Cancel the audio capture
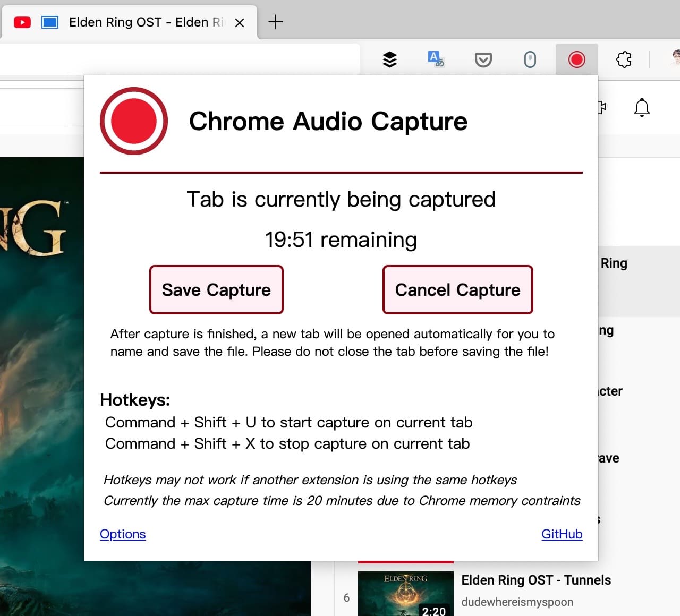Image resolution: width=680 pixels, height=616 pixels. tap(457, 290)
